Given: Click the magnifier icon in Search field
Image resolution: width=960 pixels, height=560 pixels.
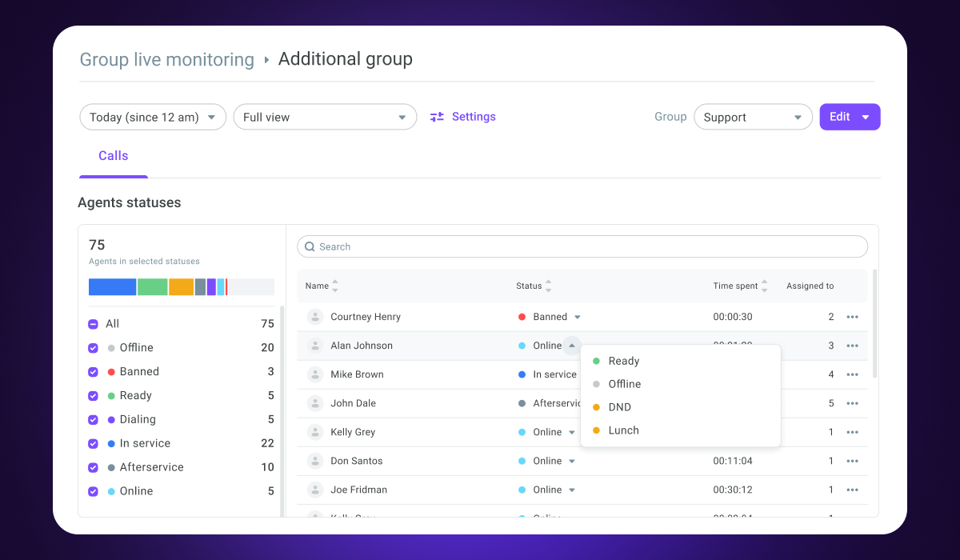Looking at the screenshot, I should click(x=310, y=246).
